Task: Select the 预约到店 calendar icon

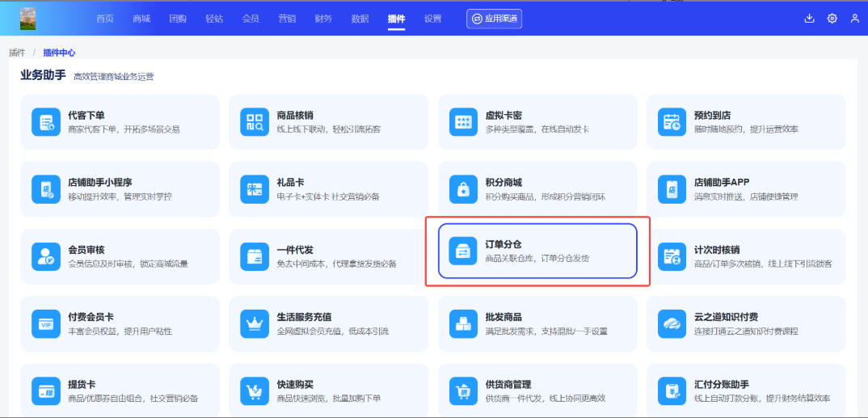Action: pyautogui.click(x=672, y=122)
